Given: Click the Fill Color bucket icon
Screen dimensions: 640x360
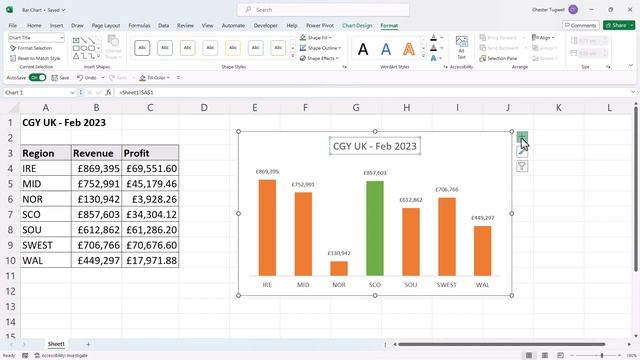Looking at the screenshot, I should pos(142,78).
